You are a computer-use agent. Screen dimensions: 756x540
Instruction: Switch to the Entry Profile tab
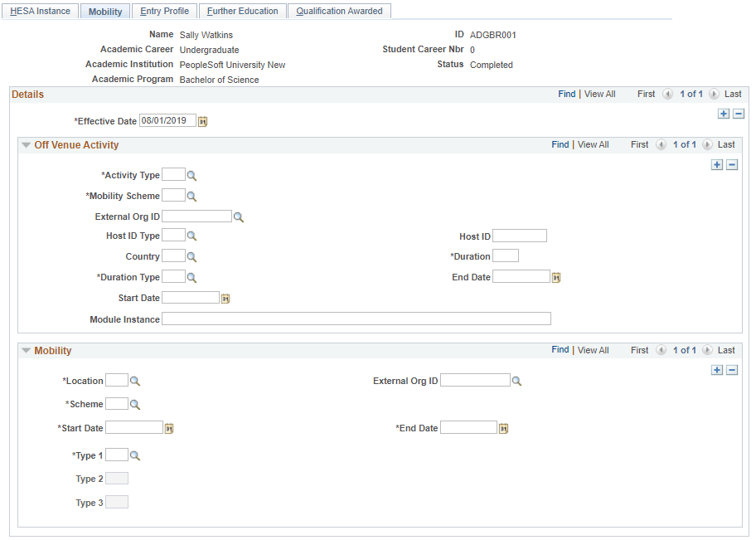164,11
